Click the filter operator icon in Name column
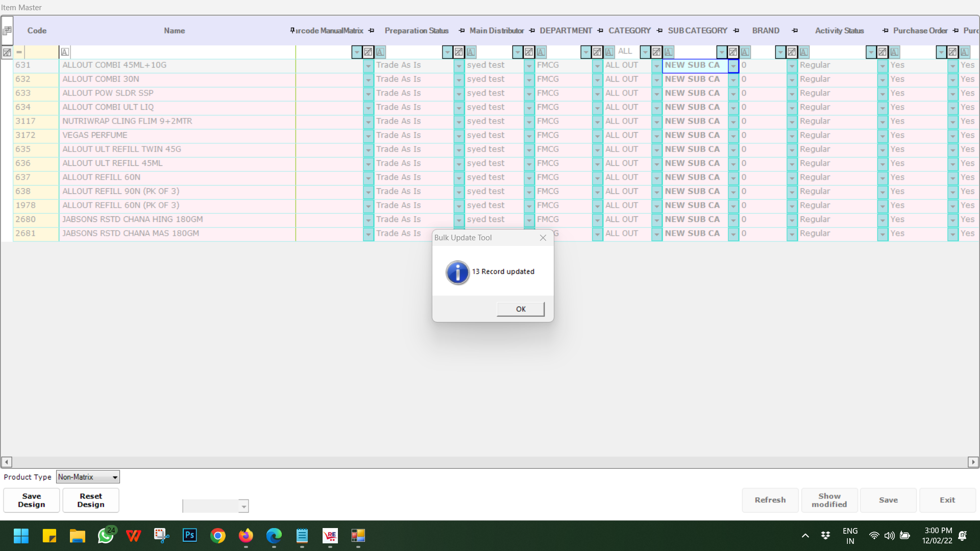Image resolution: width=980 pixels, height=551 pixels. (65, 52)
